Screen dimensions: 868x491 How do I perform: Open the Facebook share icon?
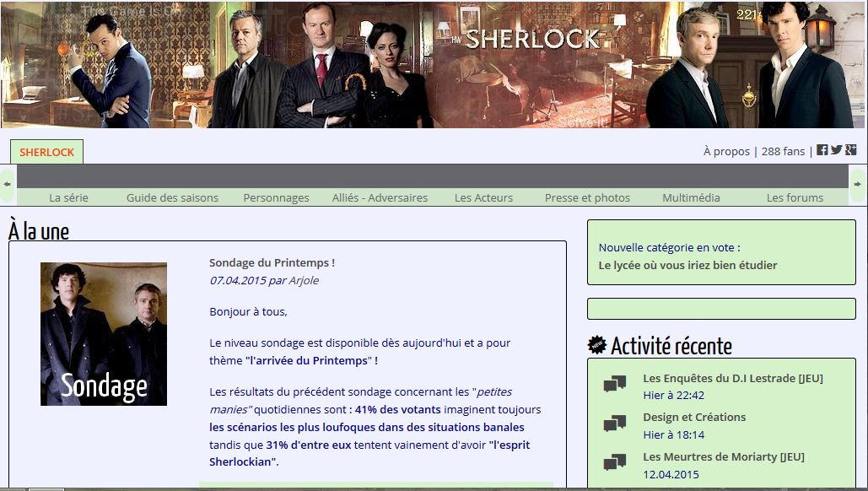[x=822, y=150]
